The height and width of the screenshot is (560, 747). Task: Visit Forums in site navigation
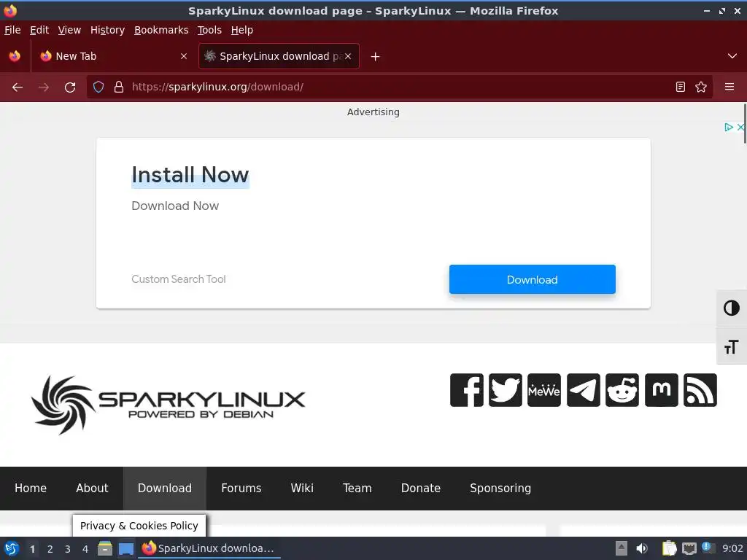point(241,488)
